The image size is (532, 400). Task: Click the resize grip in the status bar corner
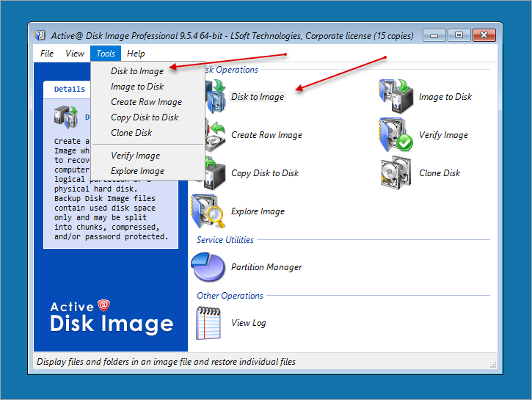pos(493,365)
